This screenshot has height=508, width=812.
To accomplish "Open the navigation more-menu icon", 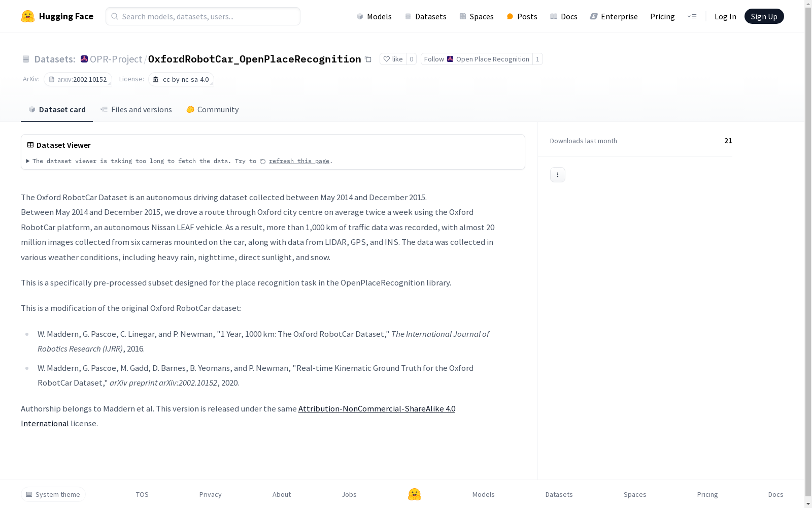I will coord(692,16).
